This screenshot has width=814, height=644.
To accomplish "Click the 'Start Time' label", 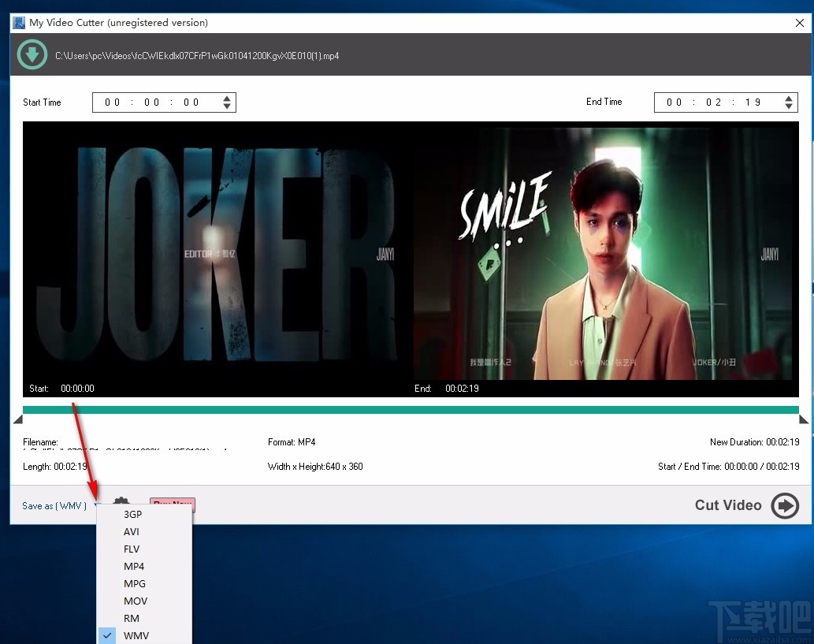I will 42,102.
